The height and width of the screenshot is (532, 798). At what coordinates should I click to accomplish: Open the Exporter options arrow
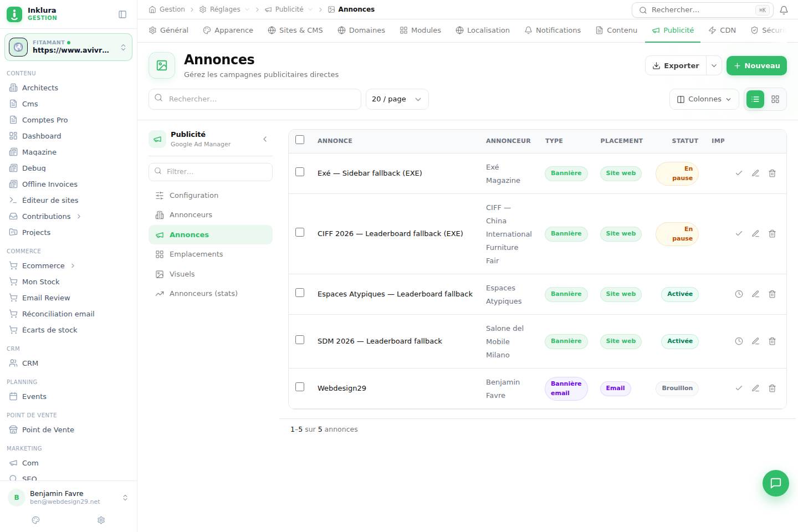click(714, 65)
